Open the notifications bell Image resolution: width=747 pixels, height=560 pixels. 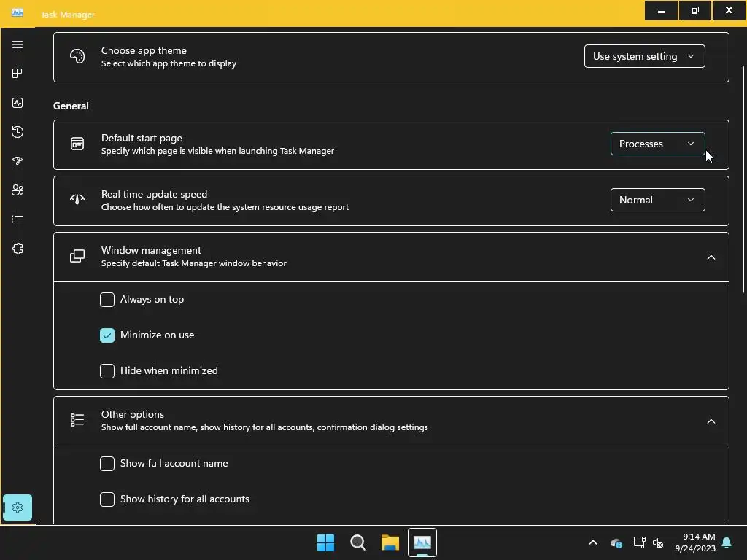[x=727, y=542]
